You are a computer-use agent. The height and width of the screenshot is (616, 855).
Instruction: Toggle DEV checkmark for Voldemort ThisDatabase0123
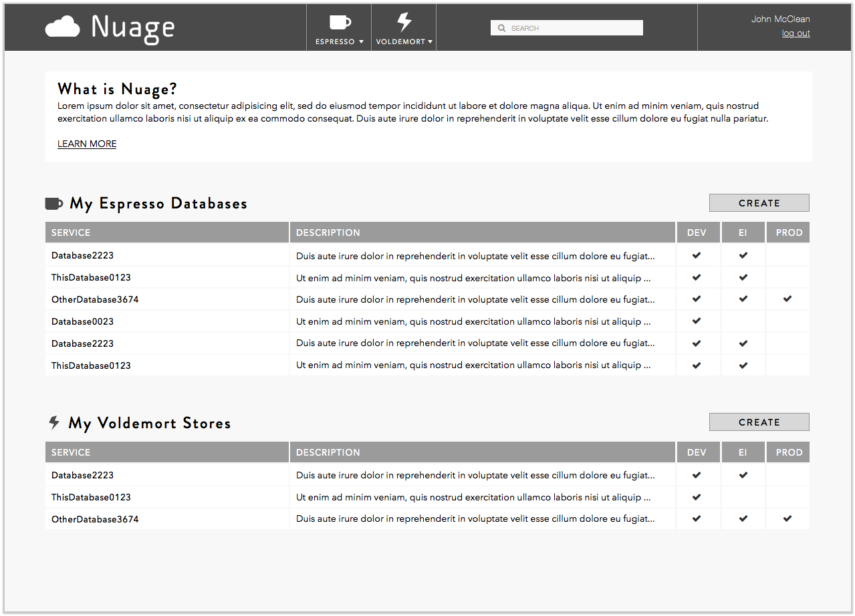pyautogui.click(x=697, y=497)
